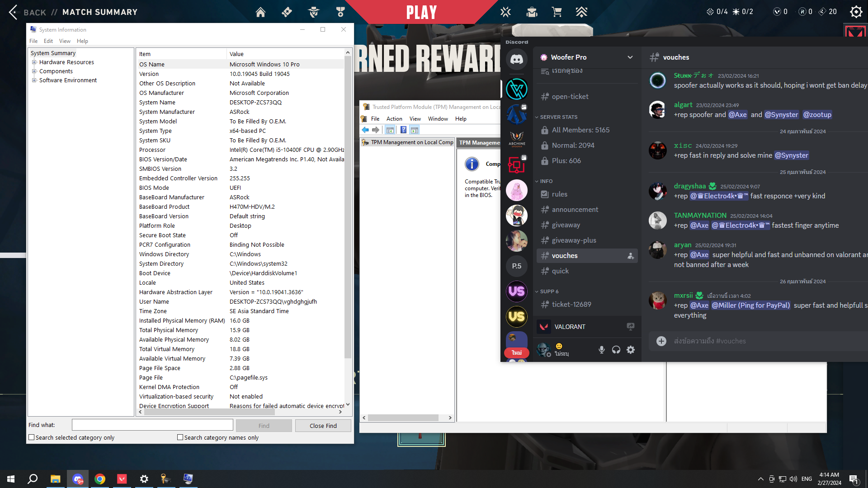Screen dimensions: 868x488
Task: Open the rules channel
Action: click(x=587, y=194)
